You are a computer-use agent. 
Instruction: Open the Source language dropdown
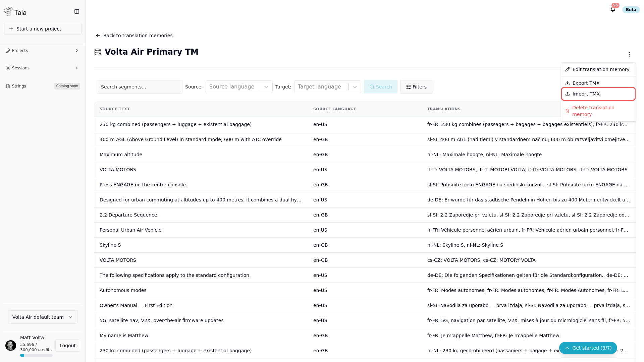(239, 87)
